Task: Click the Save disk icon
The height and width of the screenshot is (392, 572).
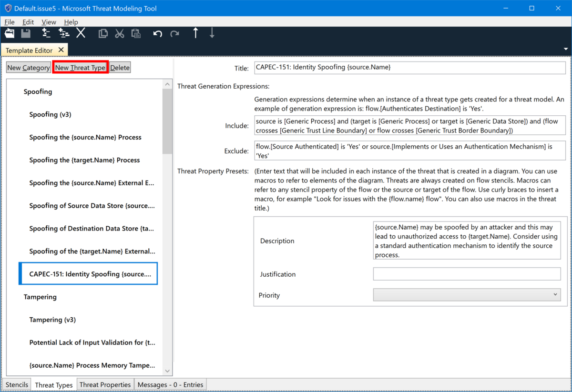Action: click(x=26, y=33)
